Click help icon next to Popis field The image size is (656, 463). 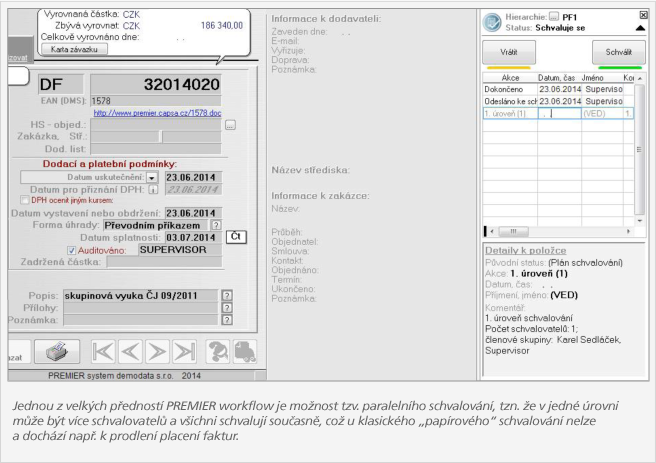227,295
